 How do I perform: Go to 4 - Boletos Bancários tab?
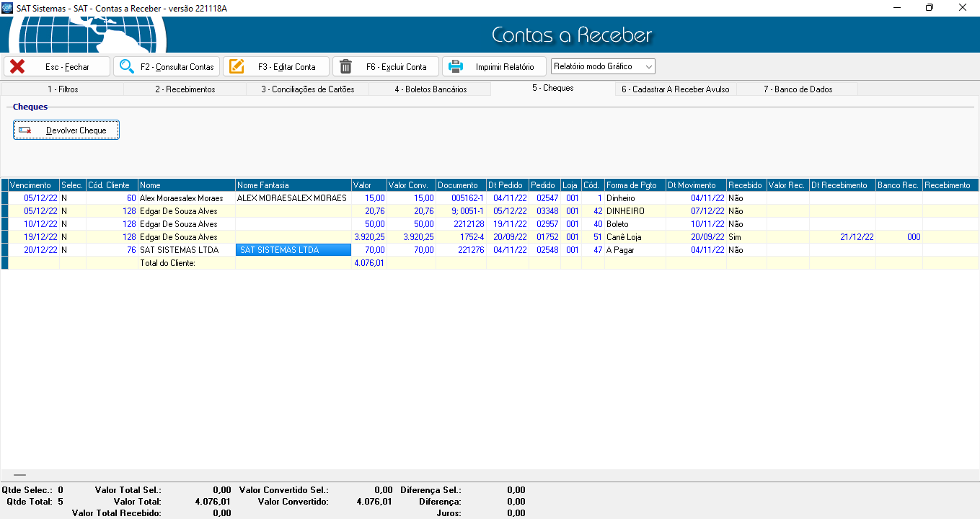430,89
